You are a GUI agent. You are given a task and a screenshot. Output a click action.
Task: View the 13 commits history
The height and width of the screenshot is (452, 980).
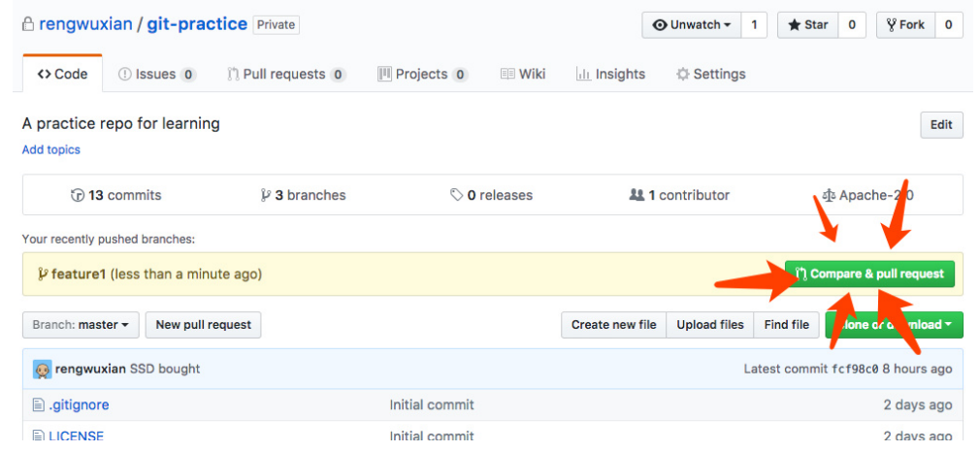tap(115, 195)
